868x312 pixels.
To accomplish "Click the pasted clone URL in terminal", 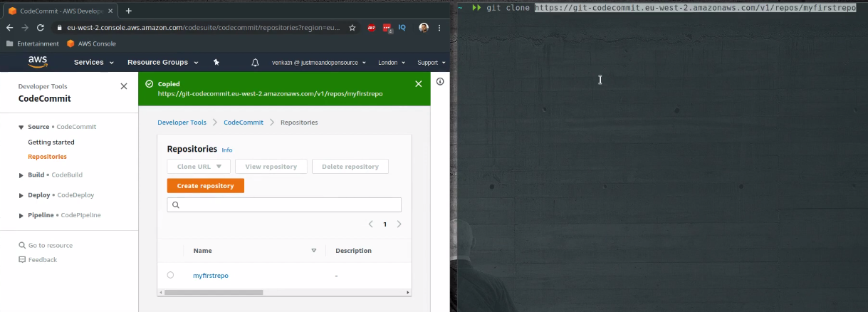I will pyautogui.click(x=695, y=8).
